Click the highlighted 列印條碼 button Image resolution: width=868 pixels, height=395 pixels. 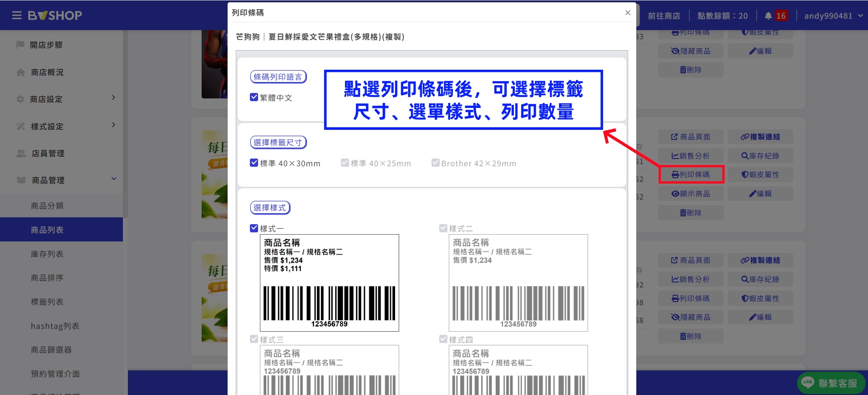(691, 174)
